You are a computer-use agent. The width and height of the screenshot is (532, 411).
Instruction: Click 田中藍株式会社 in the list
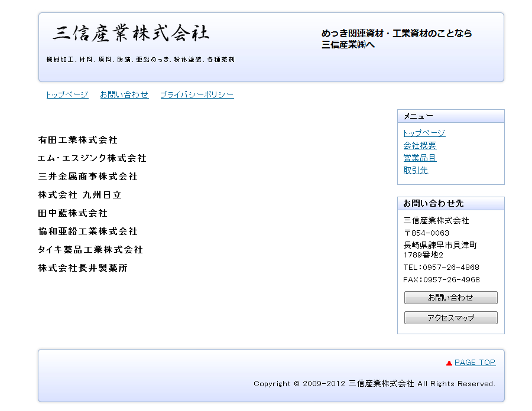(x=73, y=213)
